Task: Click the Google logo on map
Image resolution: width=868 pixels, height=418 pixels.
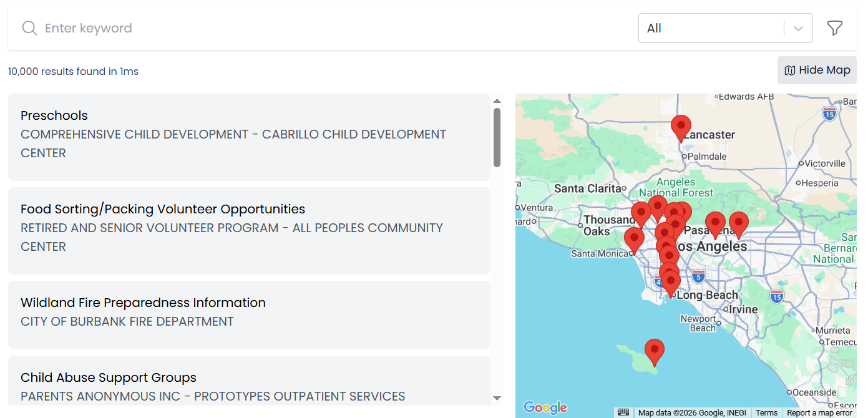Action: click(545, 407)
